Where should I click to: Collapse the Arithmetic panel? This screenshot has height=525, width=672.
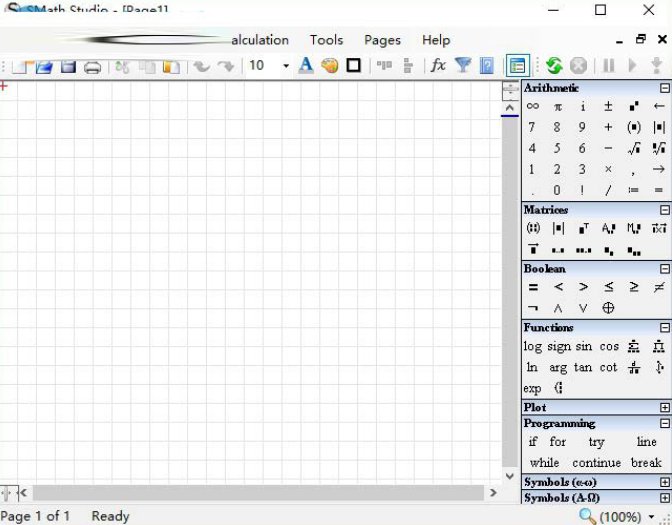[x=665, y=88]
